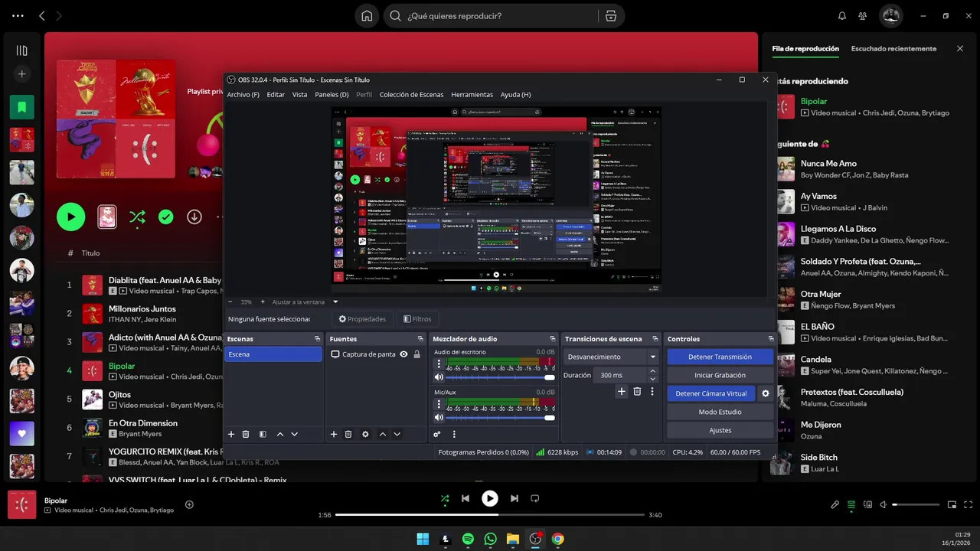Open Spotify connect to device icon

[867, 504]
